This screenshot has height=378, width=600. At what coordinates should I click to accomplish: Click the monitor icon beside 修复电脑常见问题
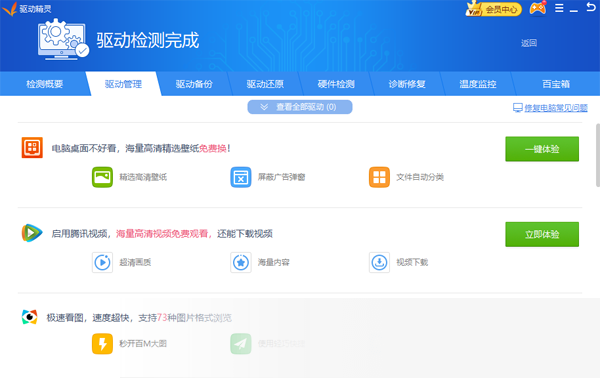point(517,108)
